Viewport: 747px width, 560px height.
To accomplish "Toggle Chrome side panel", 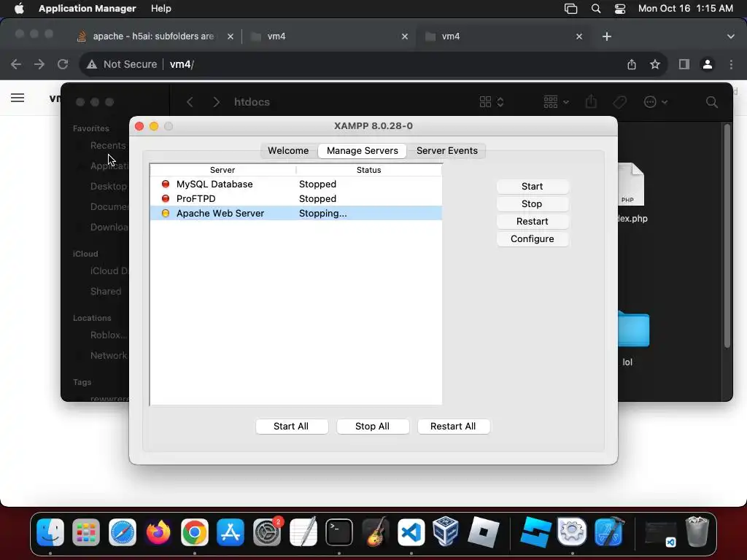I will (x=684, y=64).
